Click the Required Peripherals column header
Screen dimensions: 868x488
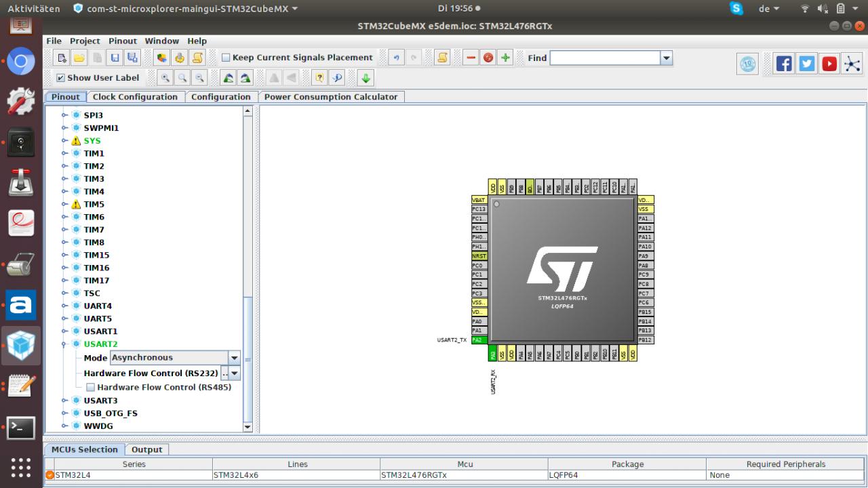click(786, 464)
